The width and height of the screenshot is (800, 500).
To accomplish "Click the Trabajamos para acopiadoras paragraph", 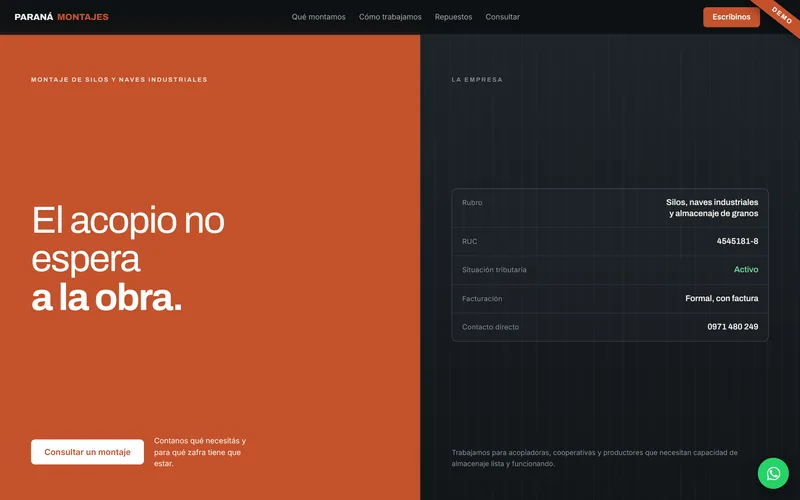I will point(594,458).
